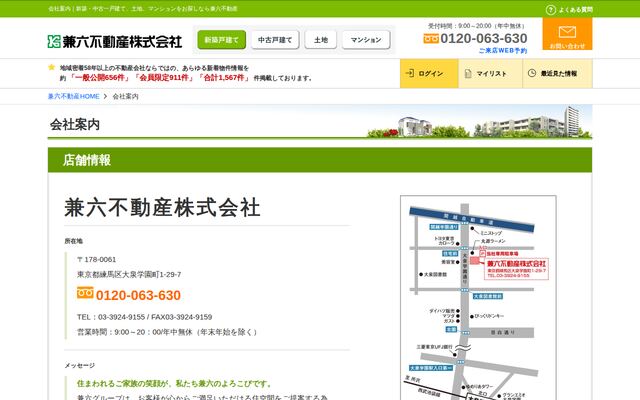Click the 会員限定911件 count text
Screen dimensions: 640x400
point(164,78)
